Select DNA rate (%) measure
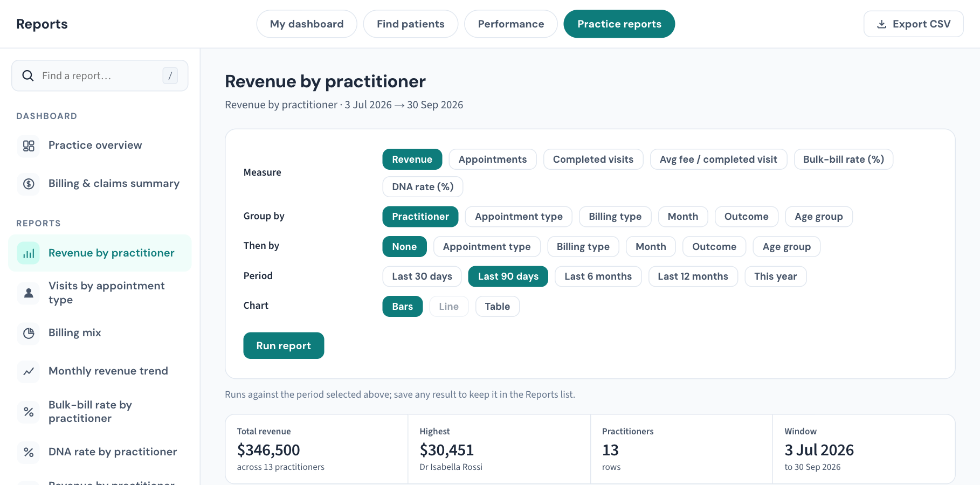 (x=423, y=187)
